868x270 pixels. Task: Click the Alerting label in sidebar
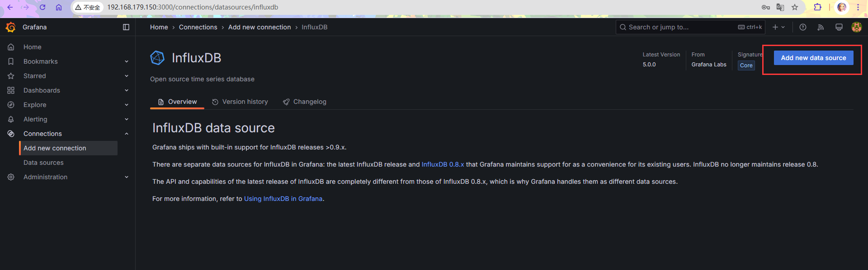[35, 119]
